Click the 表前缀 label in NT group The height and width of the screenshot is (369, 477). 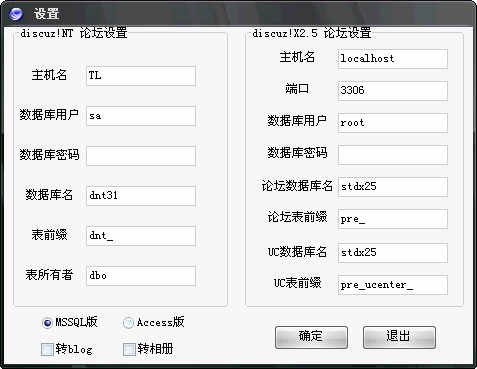(x=49, y=235)
